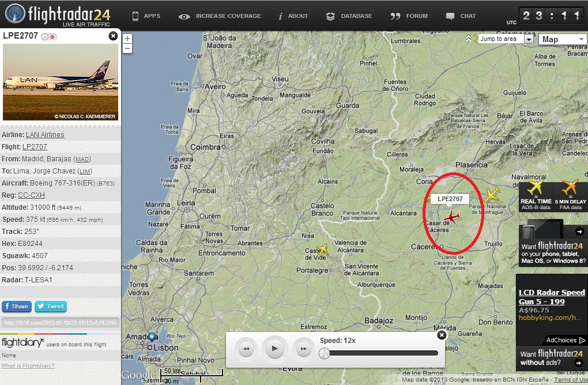
Task: Open the LAN Airlines link
Action: pos(45,135)
